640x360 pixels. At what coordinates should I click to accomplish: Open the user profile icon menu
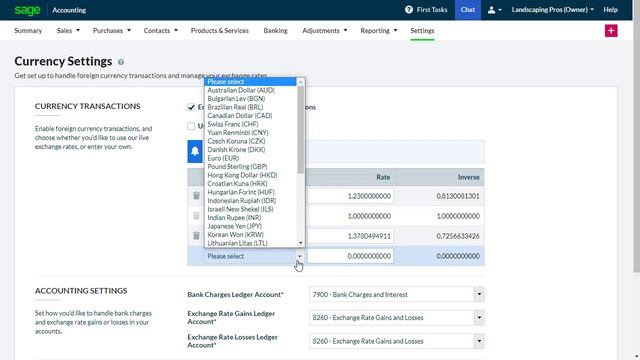(x=494, y=10)
